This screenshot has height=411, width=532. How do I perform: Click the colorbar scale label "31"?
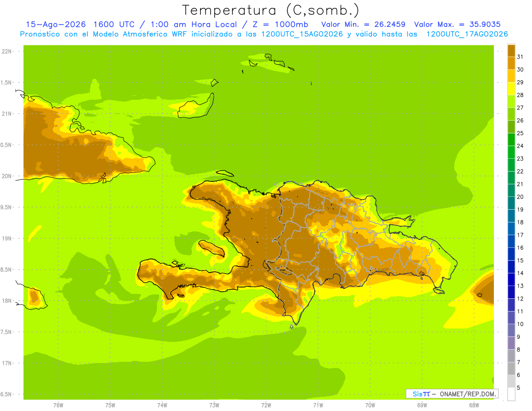(x=520, y=57)
